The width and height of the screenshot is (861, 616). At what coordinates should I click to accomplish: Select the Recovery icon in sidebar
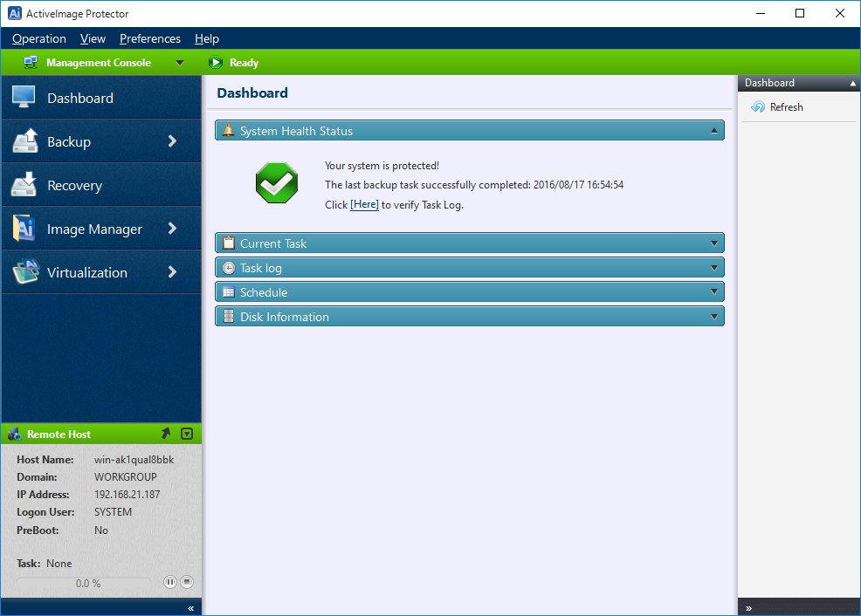tap(24, 185)
